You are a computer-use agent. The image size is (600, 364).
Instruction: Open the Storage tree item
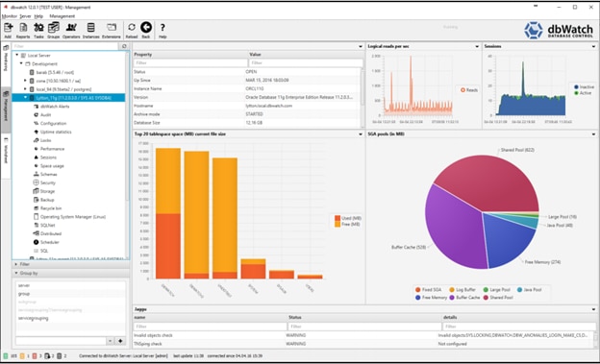[47, 191]
